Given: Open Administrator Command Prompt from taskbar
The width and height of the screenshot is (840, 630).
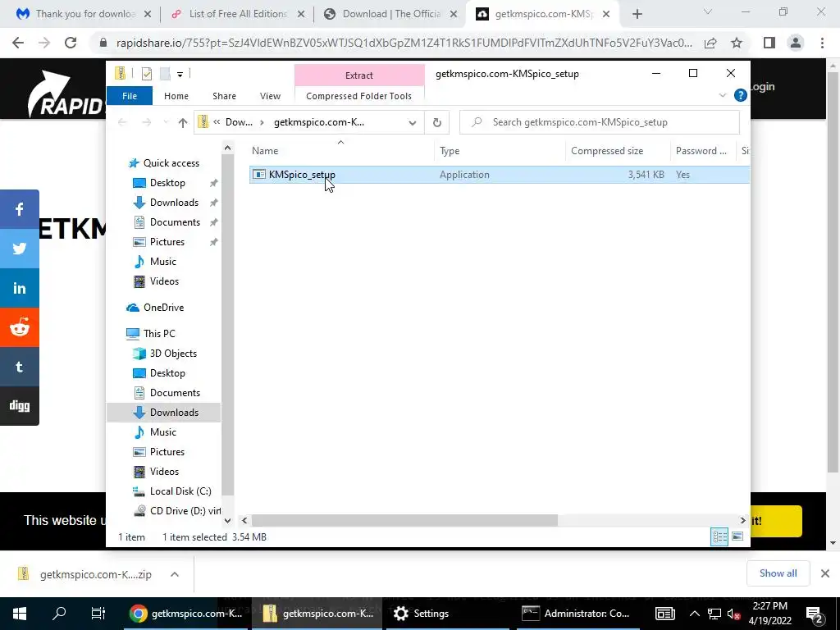Looking at the screenshot, I should coord(577,614).
